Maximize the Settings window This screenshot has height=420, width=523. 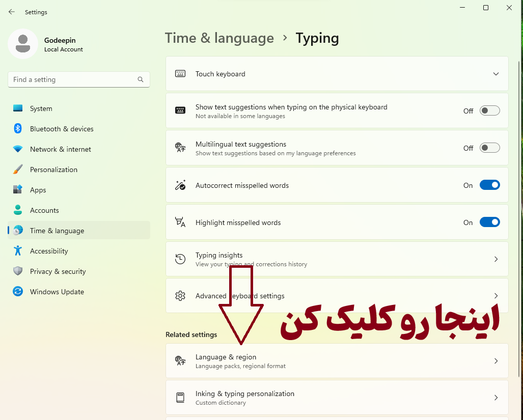(x=486, y=8)
